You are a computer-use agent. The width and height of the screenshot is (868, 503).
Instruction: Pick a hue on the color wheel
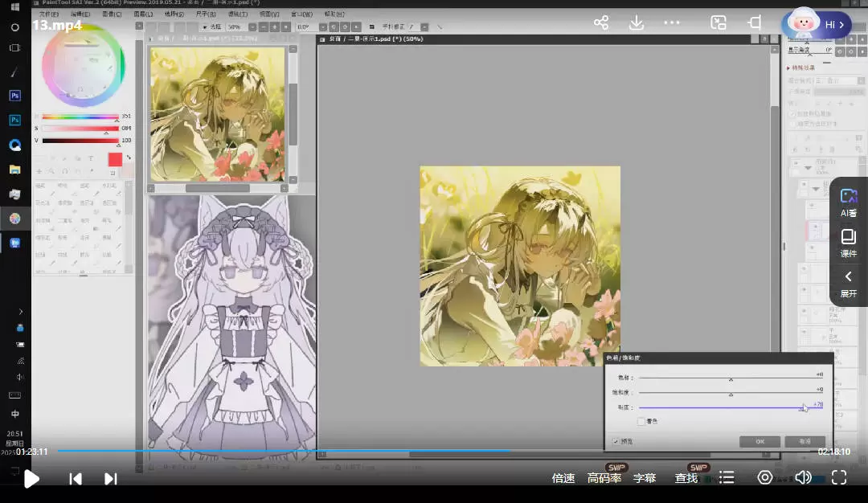click(84, 65)
